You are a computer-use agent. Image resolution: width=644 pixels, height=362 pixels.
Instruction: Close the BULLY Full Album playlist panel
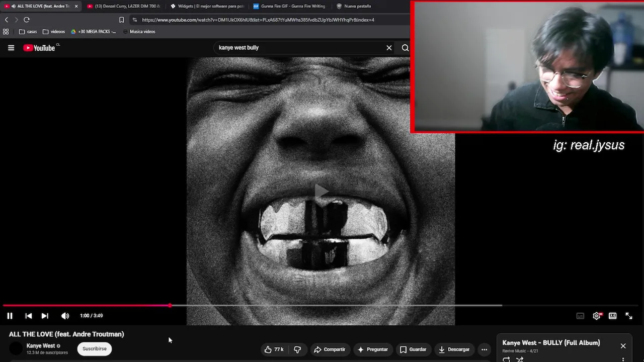click(x=623, y=346)
